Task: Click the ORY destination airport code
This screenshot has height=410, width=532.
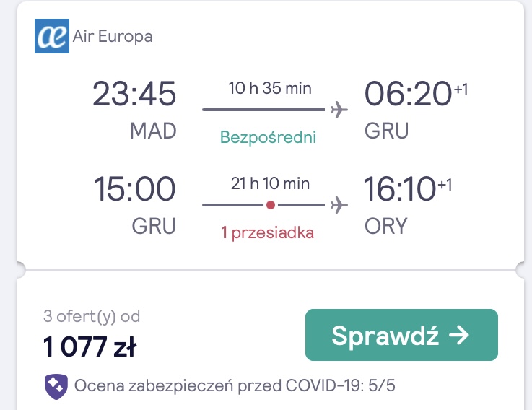Action: (x=385, y=226)
